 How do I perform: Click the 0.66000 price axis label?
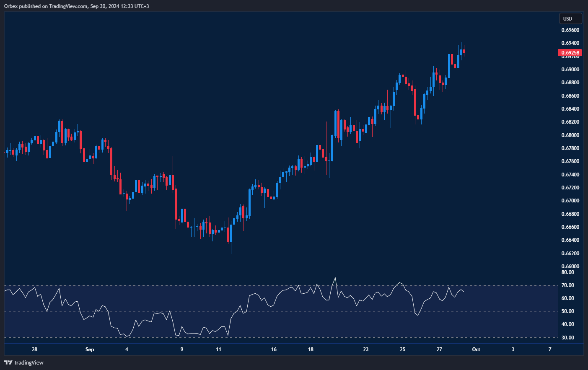[x=570, y=267]
